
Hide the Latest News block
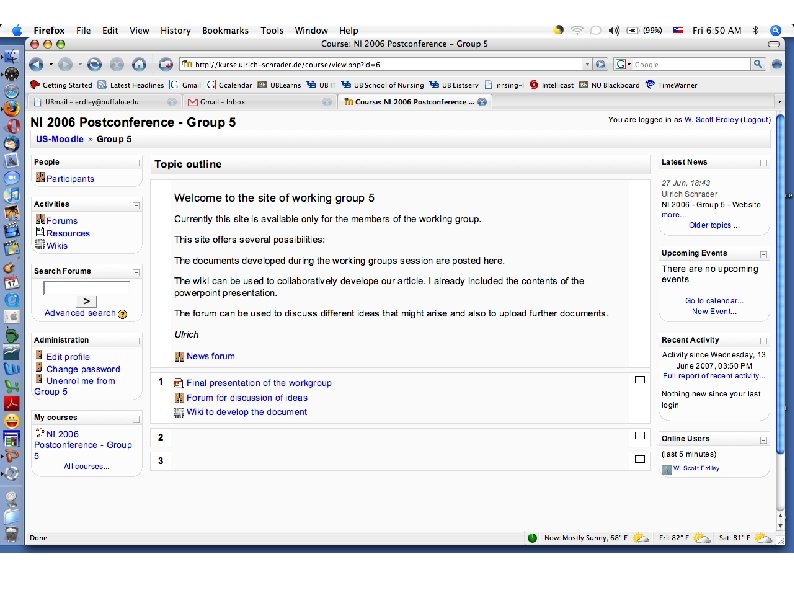click(763, 163)
